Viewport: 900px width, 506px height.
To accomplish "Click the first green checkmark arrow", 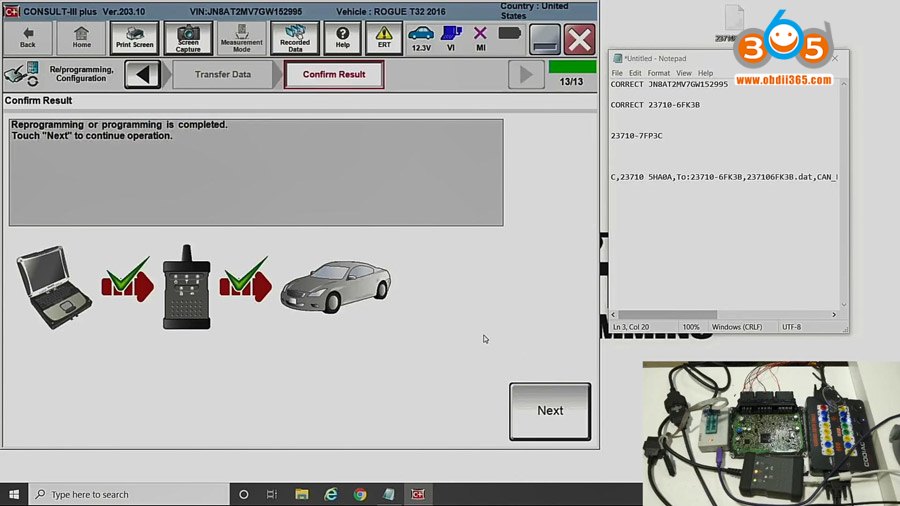I will [127, 280].
